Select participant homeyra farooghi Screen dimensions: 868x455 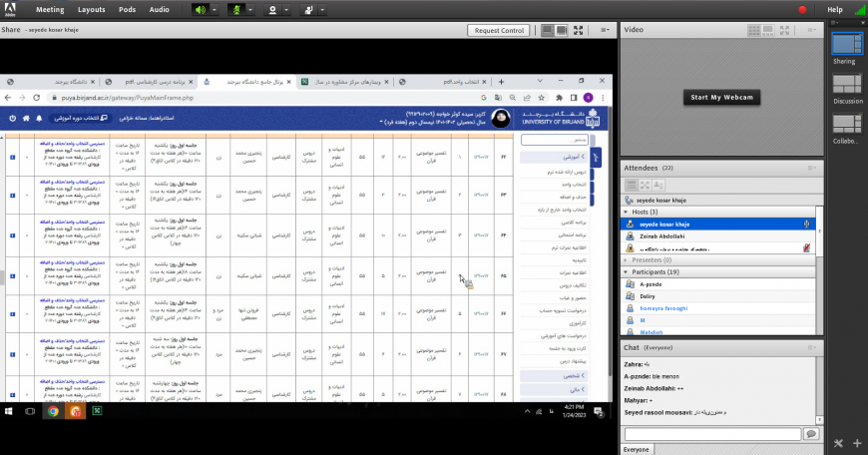(x=718, y=308)
